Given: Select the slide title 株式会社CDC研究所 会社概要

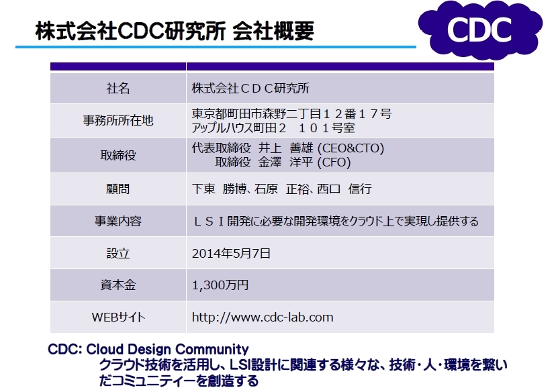Looking at the screenshot, I should pyautogui.click(x=175, y=31).
